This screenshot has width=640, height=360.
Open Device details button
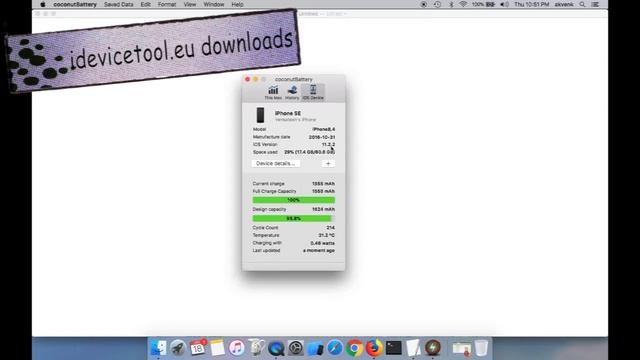tap(276, 163)
